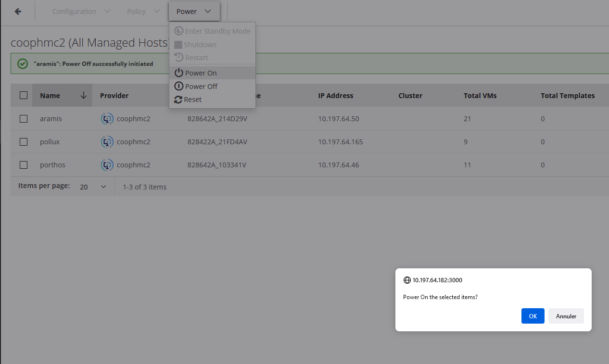Click the Restart icon in the dropdown
This screenshot has height=364, width=609.
tap(178, 58)
